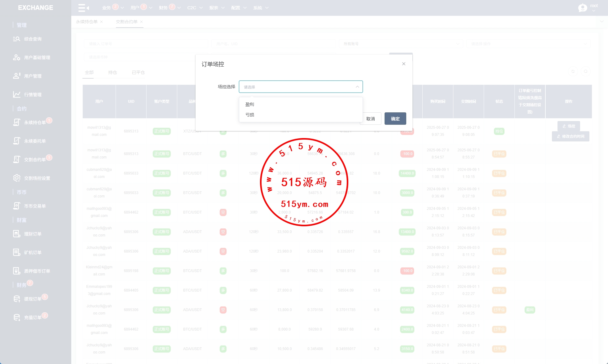The width and height of the screenshot is (608, 364).
Task: Click the 用户基础管理 user-gear icon
Action: click(x=16, y=58)
